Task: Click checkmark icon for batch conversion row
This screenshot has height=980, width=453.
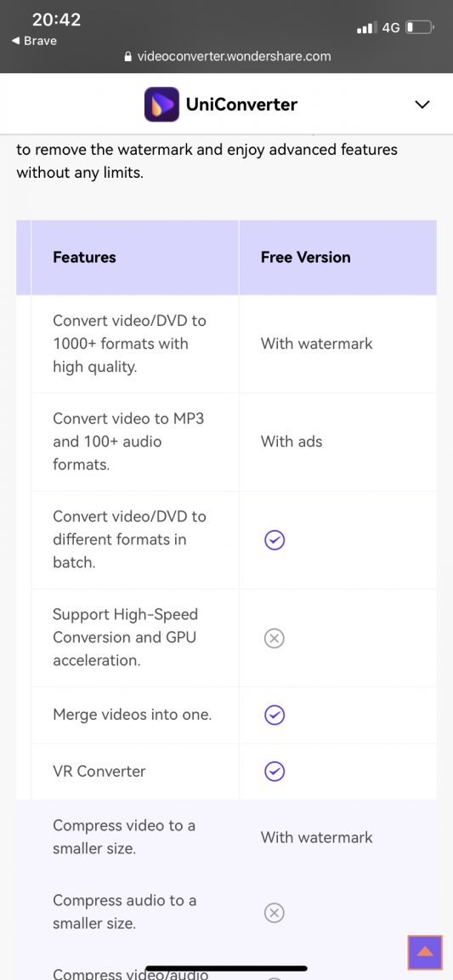Action: click(x=275, y=539)
